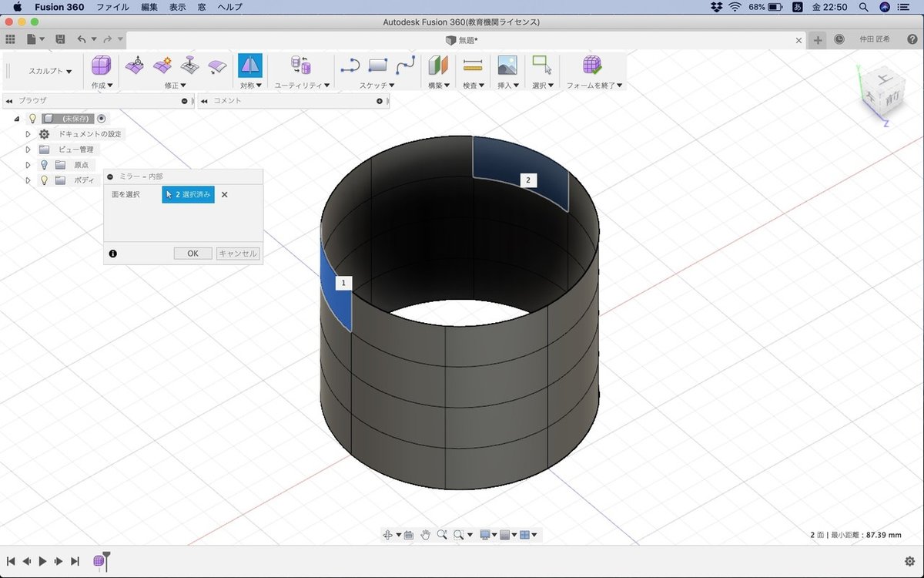This screenshot has width=924, height=578.
Task: Expand the ドキュメントの設定 tree node
Action: click(x=28, y=134)
